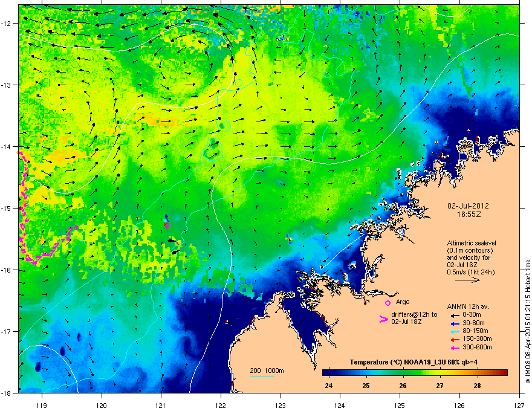Viewport: 532px width, 411px height.
Task: Click the '30-80m' depth label
Action: [473, 323]
